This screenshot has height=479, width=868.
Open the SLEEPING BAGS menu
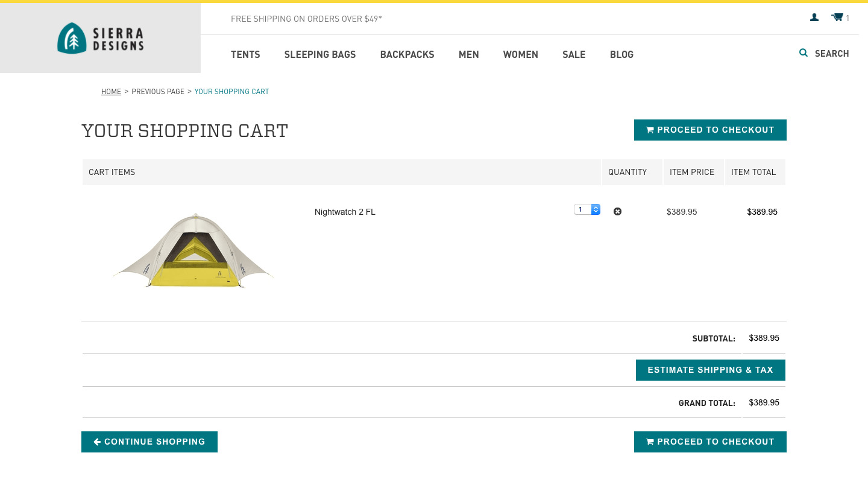coord(320,54)
